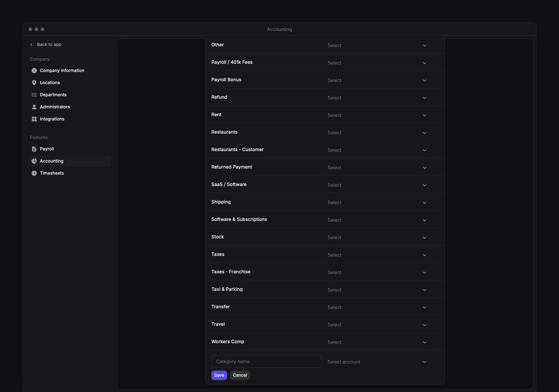Viewport: 559px width, 392px height.
Task: Open the Restaurants account dropdown
Action: click(377, 133)
